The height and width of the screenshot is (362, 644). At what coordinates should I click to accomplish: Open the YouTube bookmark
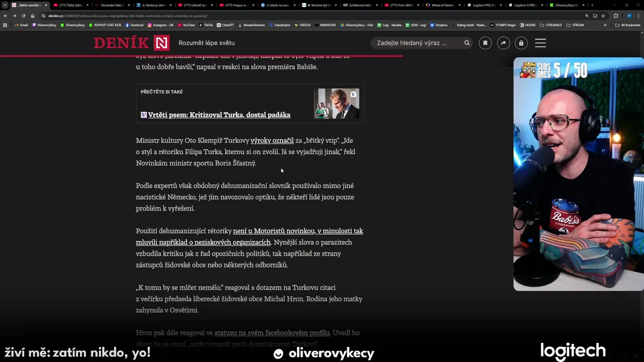pos(186,25)
